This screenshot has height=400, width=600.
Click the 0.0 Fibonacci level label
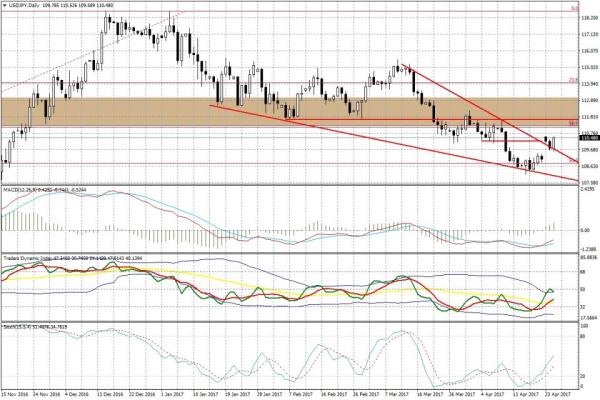572,8
